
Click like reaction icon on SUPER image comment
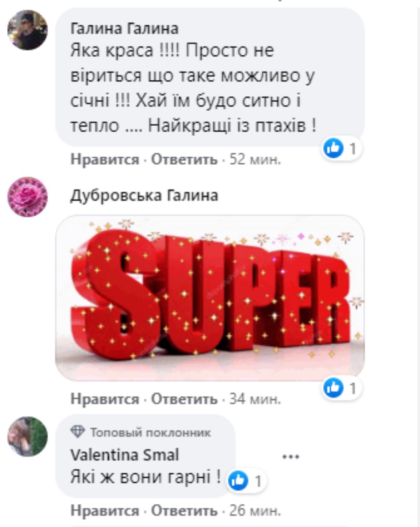click(334, 388)
